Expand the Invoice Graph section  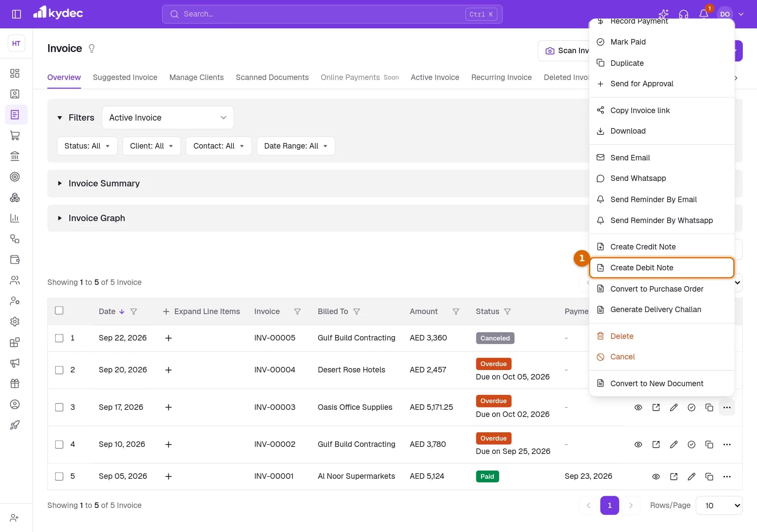(91, 218)
